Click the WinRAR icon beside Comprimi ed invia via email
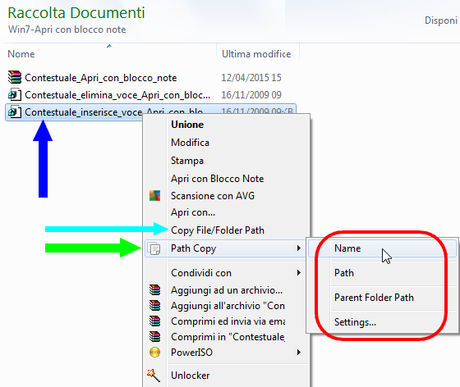The height and width of the screenshot is (387, 460). [155, 321]
